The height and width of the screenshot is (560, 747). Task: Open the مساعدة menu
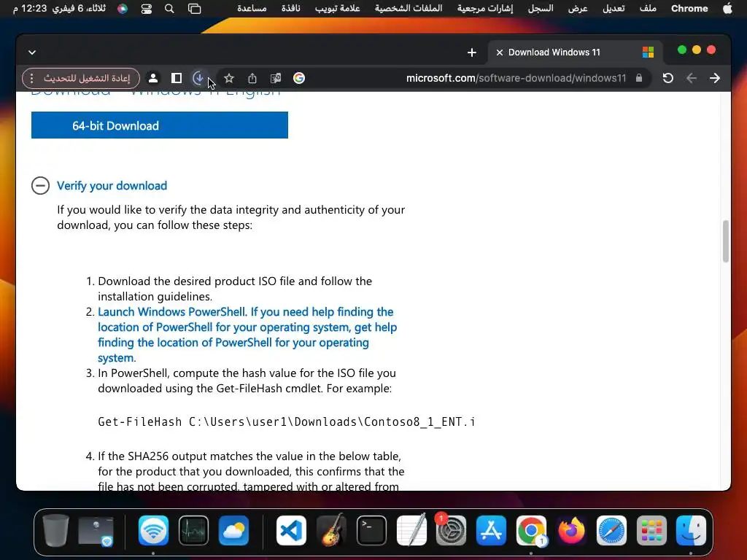(x=252, y=9)
